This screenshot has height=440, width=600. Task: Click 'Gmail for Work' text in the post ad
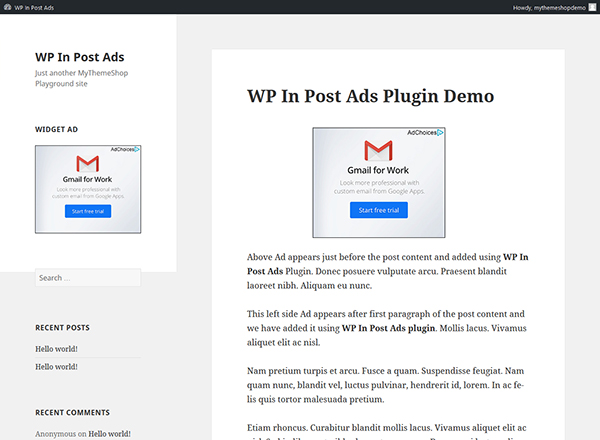click(378, 170)
